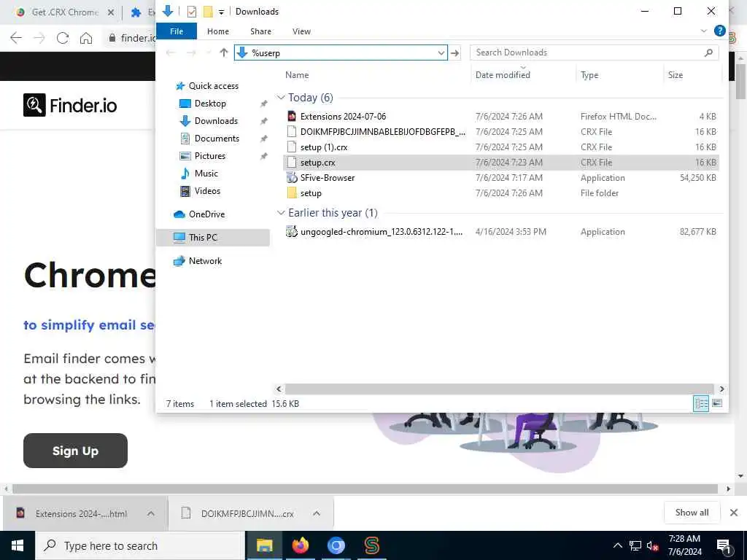This screenshot has width=747, height=560.
Task: Open Quick access in navigation pane
Action: [x=214, y=86]
